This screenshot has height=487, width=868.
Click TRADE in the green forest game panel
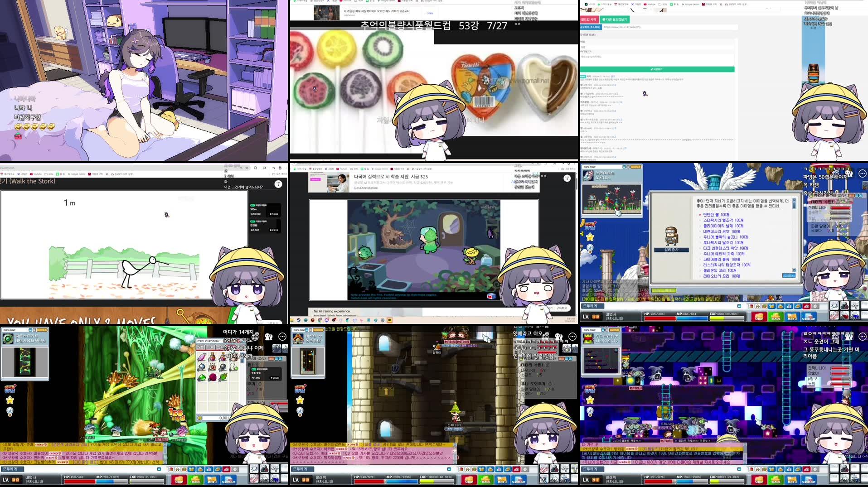coord(195,480)
